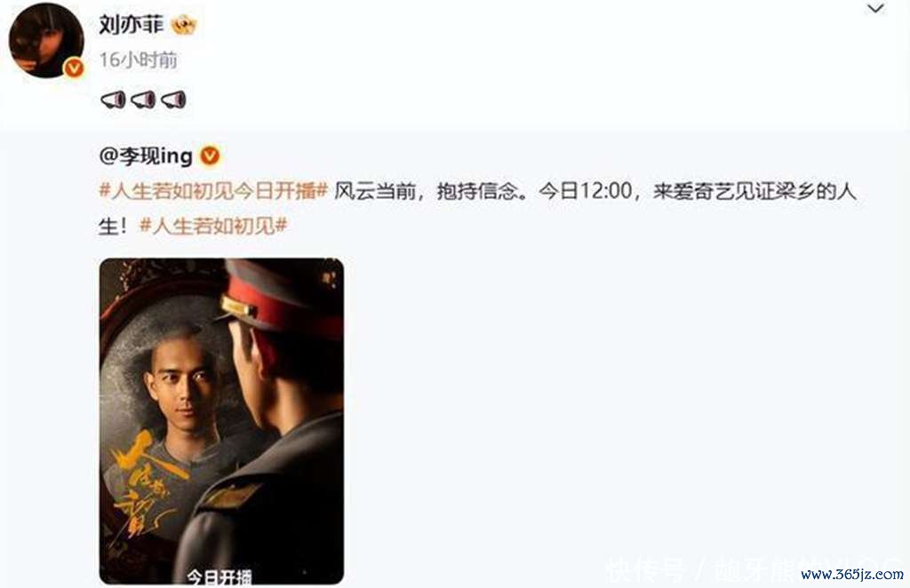Open the www.365jz.com watermark link
The width and height of the screenshot is (910, 588).
852,575
